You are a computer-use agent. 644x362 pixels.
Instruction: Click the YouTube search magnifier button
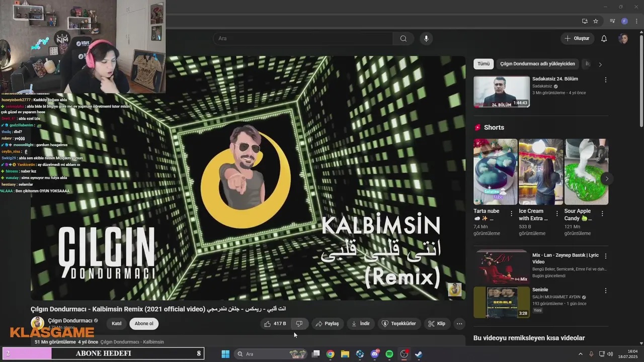pos(404,39)
